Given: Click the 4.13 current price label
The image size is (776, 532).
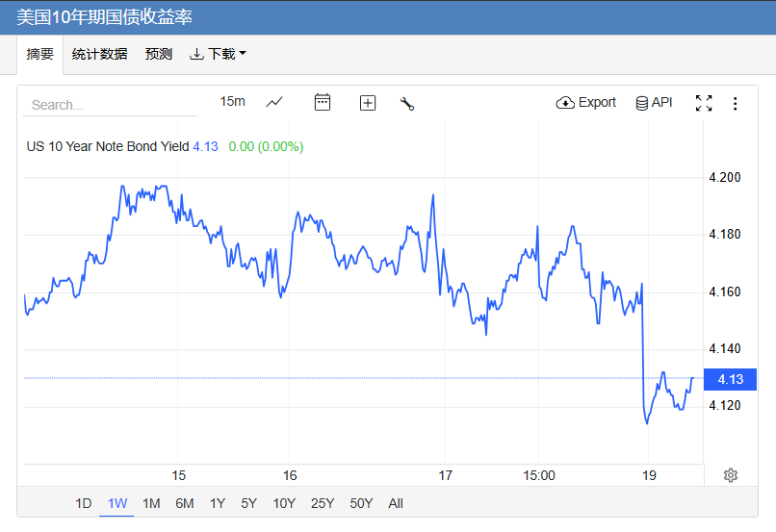Looking at the screenshot, I should tap(731, 379).
